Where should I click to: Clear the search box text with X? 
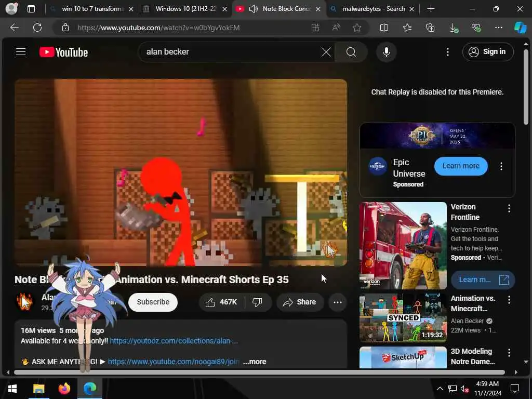click(x=326, y=52)
